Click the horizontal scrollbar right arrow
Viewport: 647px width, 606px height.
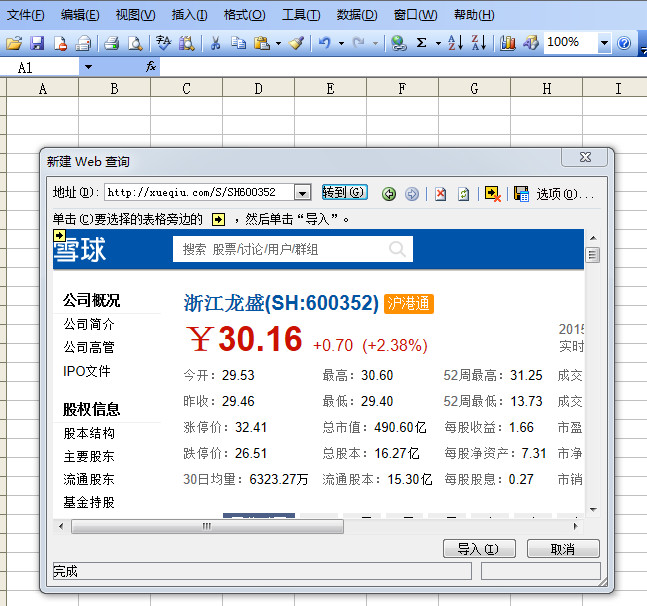(576, 526)
